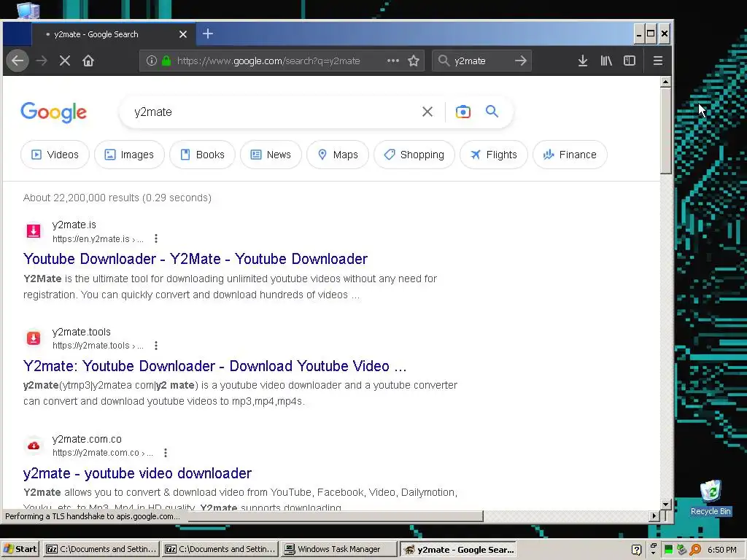Filter results by News
Viewport: 747px width, 560px height.
pyautogui.click(x=271, y=155)
